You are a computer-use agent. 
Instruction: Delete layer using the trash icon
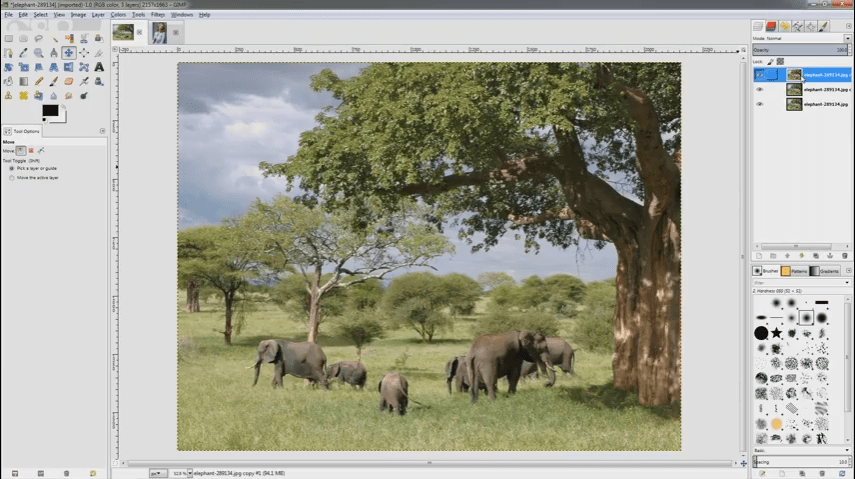click(844, 256)
